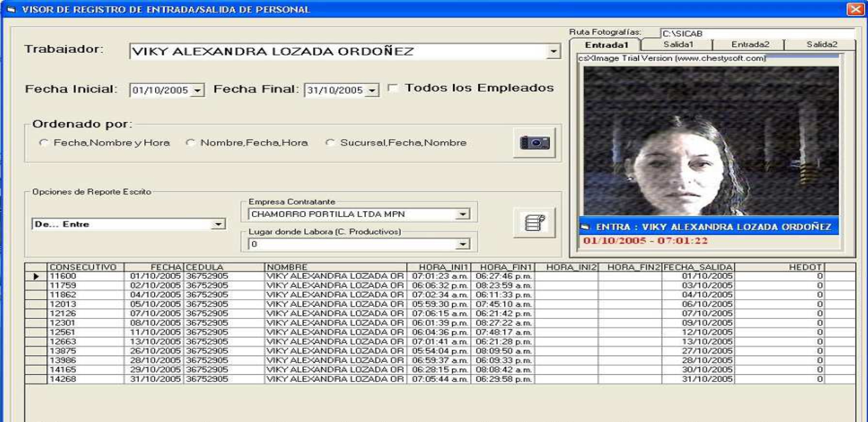Switch to the Salida1 photo tab

[x=678, y=45]
